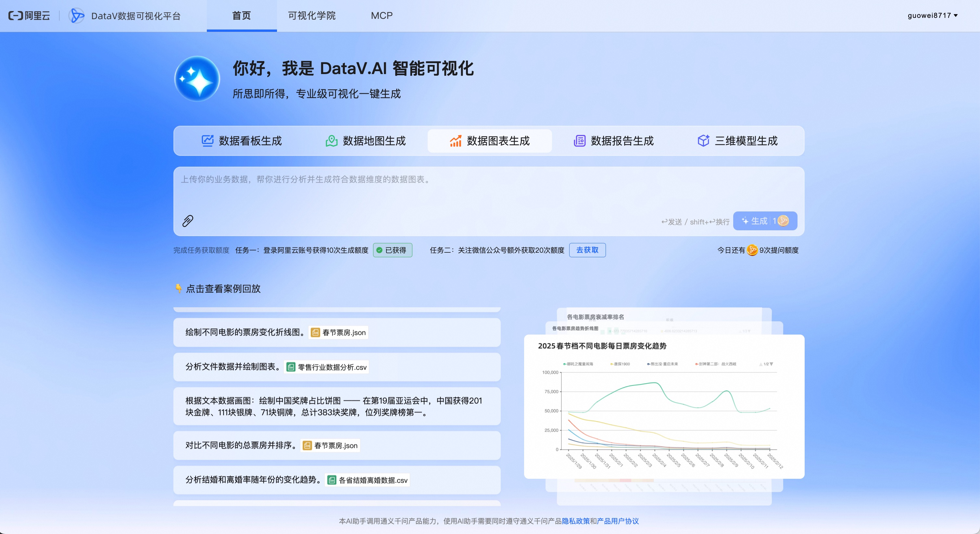Click the 完成任务获取额度 label
Screen dimensions: 980x534
click(x=201, y=250)
